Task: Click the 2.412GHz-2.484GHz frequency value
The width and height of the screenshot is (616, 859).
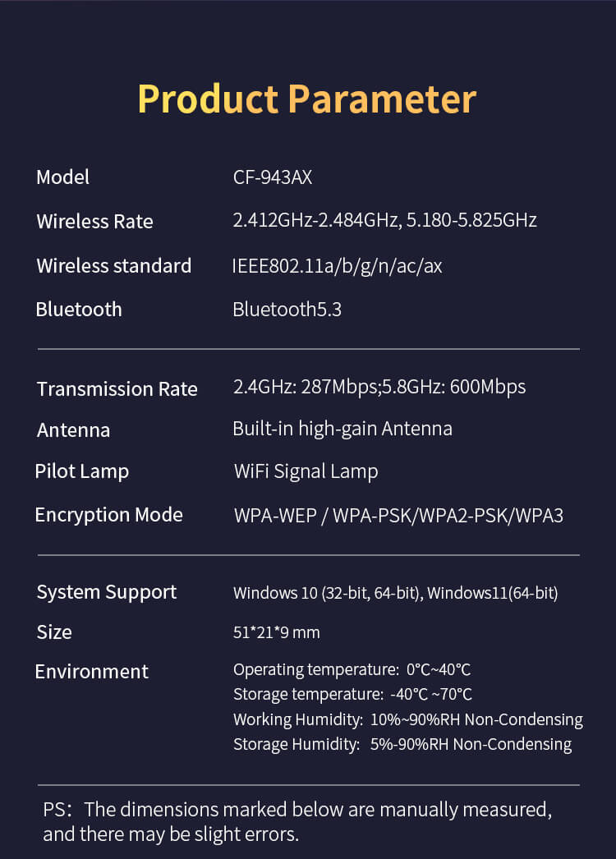Action: (315, 220)
